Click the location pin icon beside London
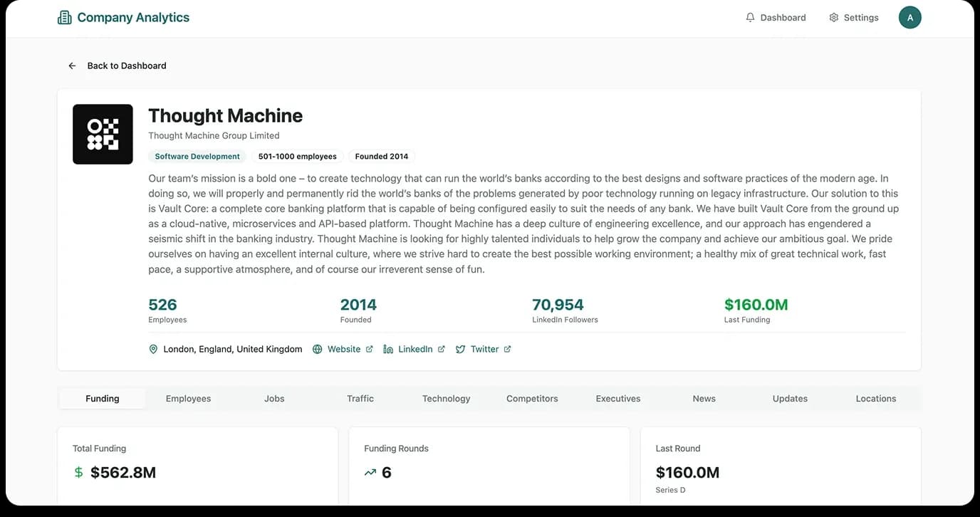Screen dimensions: 980x517 (153, 349)
